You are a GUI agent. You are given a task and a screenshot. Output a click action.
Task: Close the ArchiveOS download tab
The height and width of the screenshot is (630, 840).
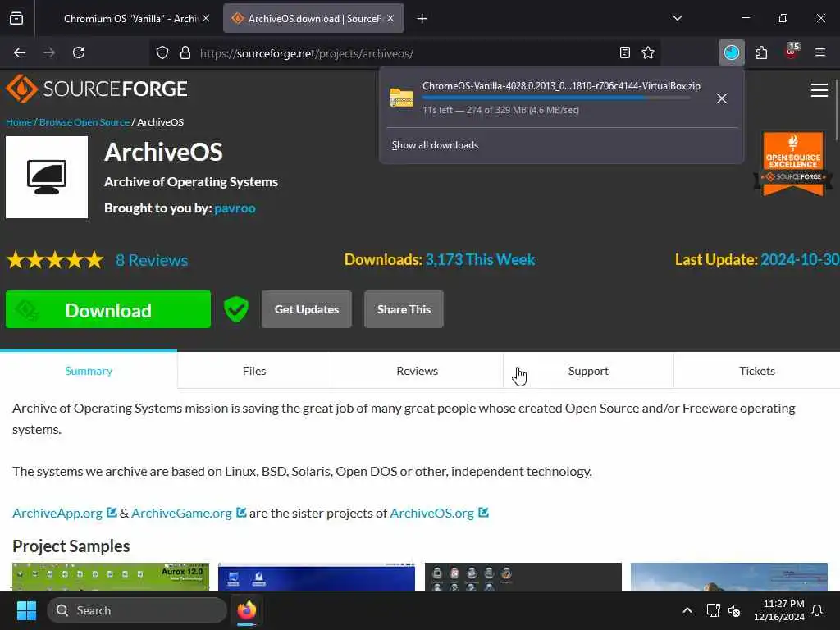coord(390,18)
